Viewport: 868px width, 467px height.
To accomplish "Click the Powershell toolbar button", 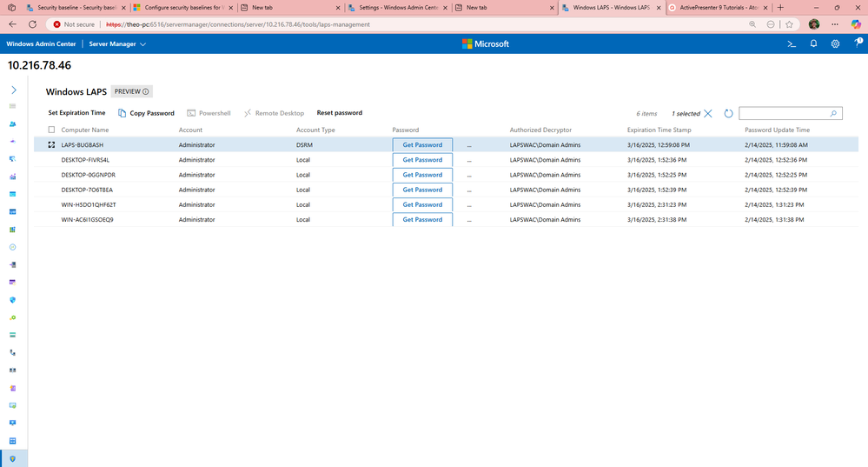I will 209,113.
